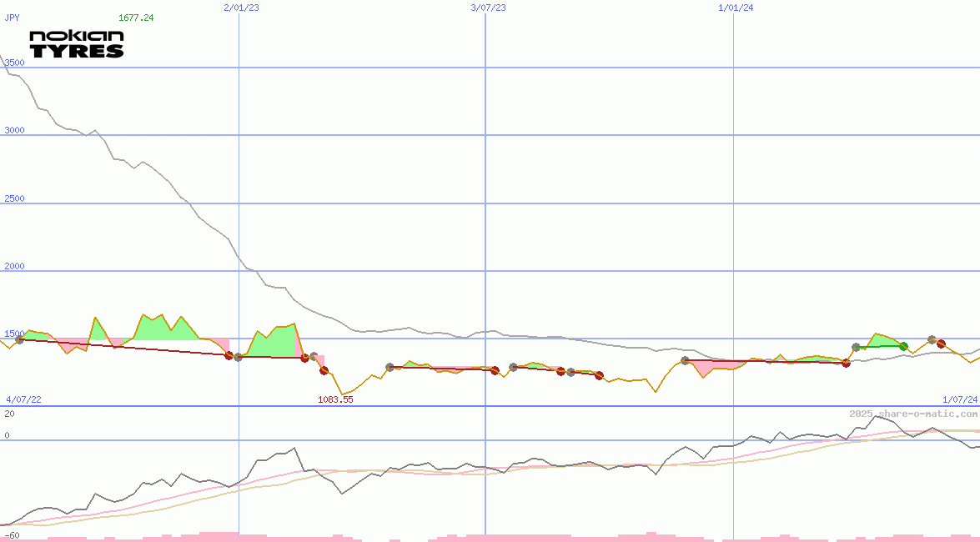Click the 3/07/23 date label
Screen dimensions: 980x542
pos(488,8)
